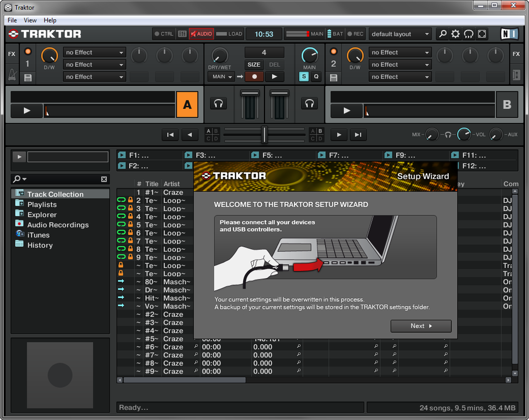Open second no Effect dropdown in FX unit 2
The height and width of the screenshot is (420, 529).
click(x=400, y=64)
